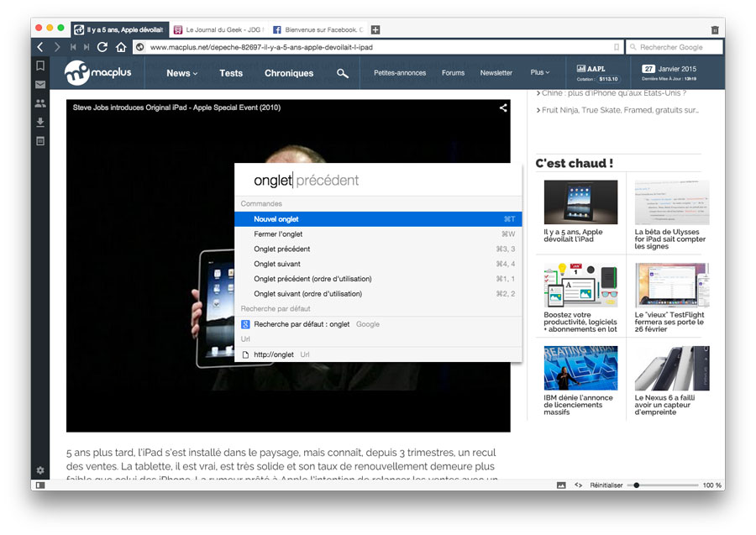This screenshot has height=535, width=756.
Task: Click the Rechercher Google search field
Action: pyautogui.click(x=675, y=47)
